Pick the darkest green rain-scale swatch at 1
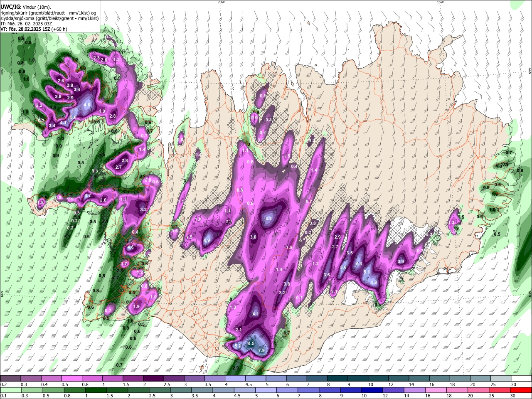The width and height of the screenshot is (532, 399). 96,390
